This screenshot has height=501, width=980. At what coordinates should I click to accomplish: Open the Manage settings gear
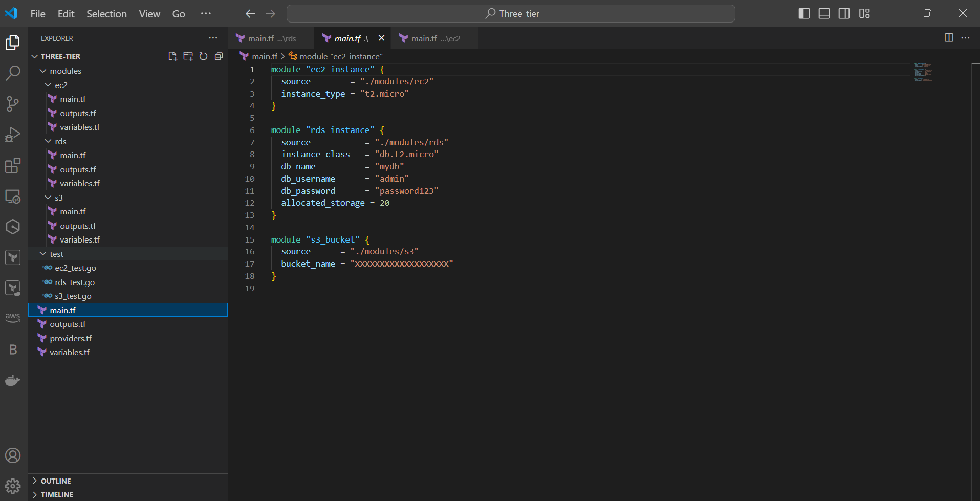[x=13, y=485]
